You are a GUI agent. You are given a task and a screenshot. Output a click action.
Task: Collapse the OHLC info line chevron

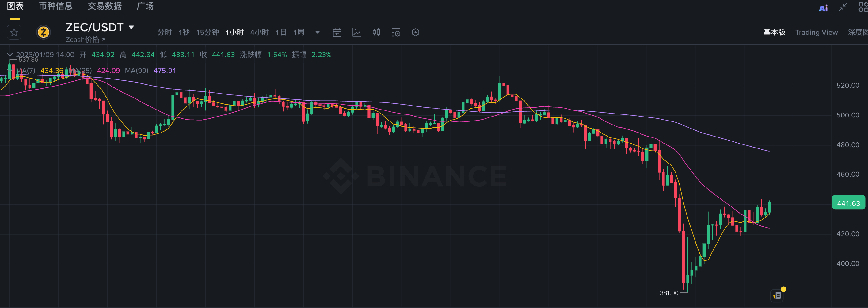10,55
